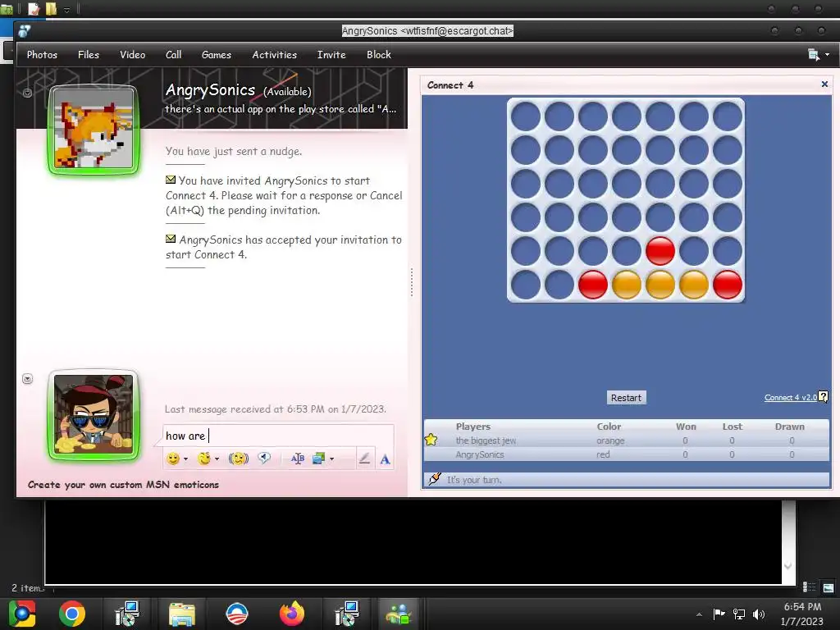Click the 'Drawn' column header
This screenshot has width=840, height=630.
click(x=790, y=427)
